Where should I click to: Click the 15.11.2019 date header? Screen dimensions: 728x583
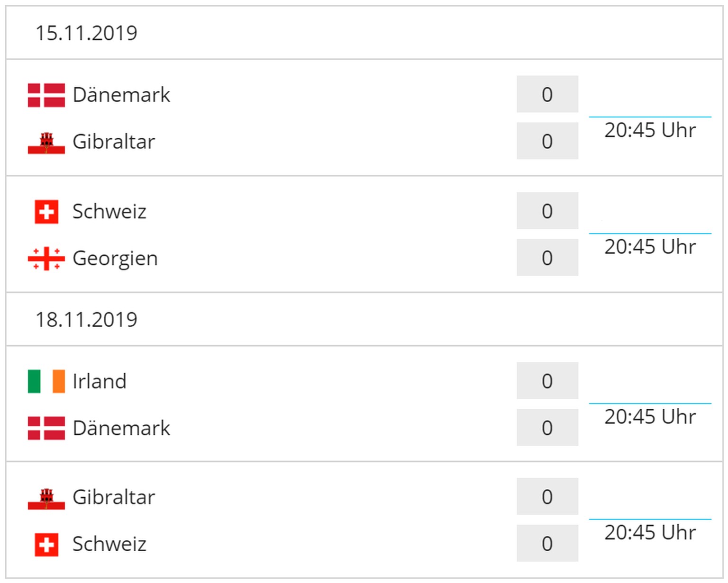tap(86, 33)
